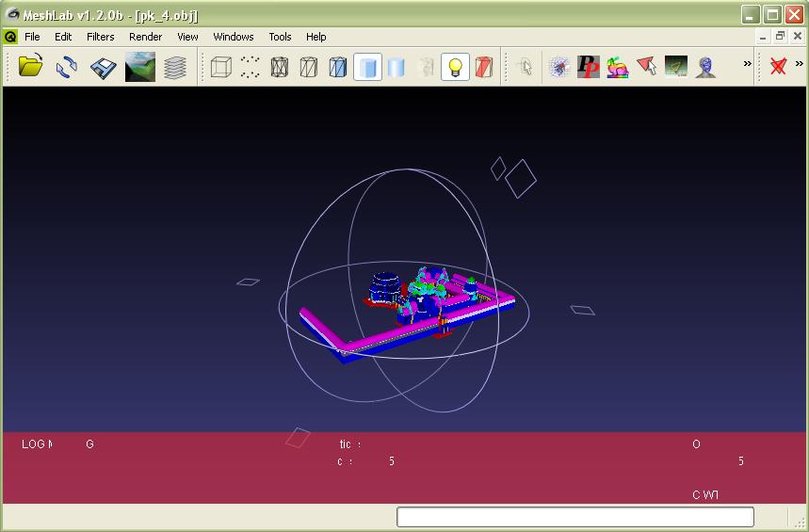Open the Edit menu
The width and height of the screenshot is (809, 532).
click(x=63, y=37)
